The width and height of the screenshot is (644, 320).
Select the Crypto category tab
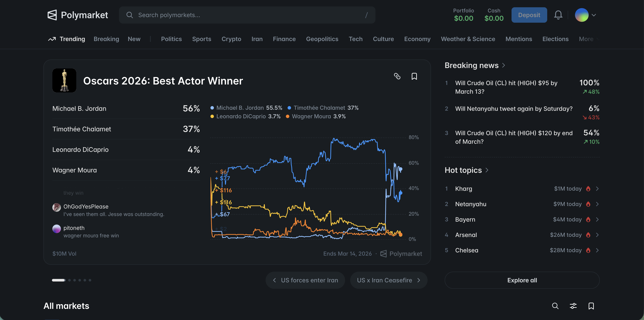click(231, 39)
